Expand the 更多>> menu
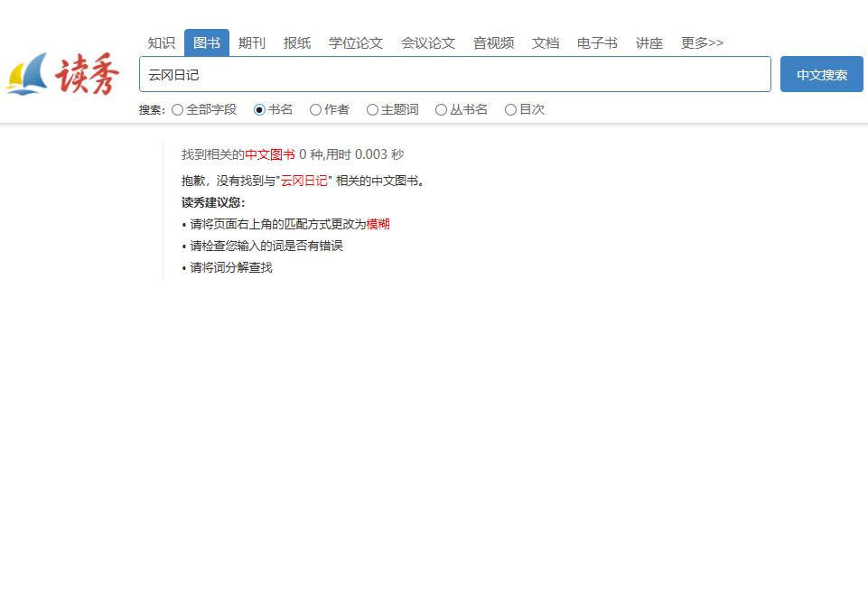Image resolution: width=868 pixels, height=614 pixels. (702, 43)
